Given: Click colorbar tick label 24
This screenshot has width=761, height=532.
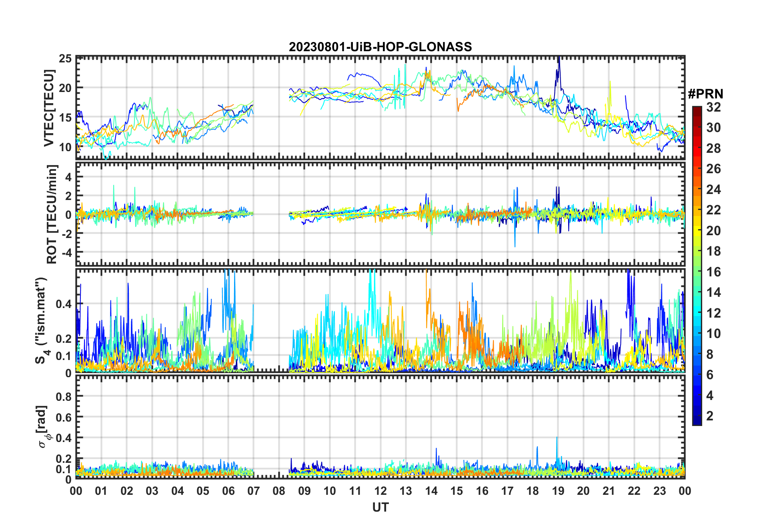Looking at the screenshot, I should [x=713, y=190].
